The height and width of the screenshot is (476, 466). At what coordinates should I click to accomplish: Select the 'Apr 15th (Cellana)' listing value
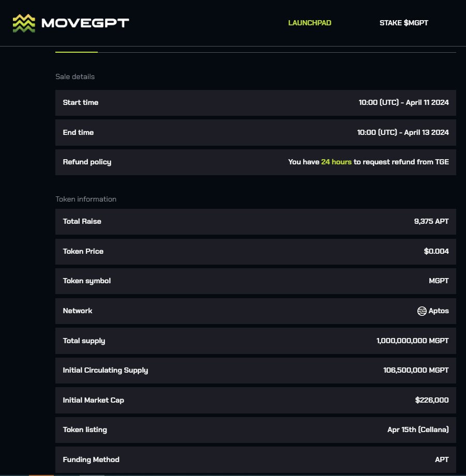tap(418, 429)
